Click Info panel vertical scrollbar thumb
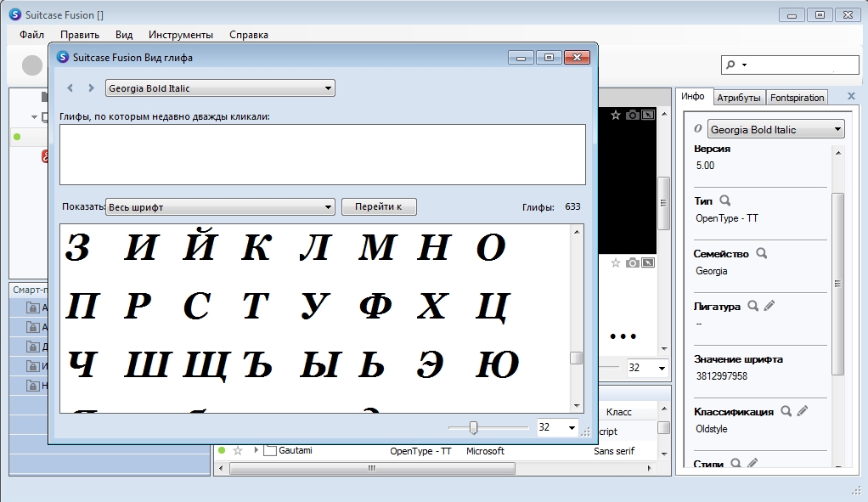The height and width of the screenshot is (502, 868). click(x=837, y=284)
